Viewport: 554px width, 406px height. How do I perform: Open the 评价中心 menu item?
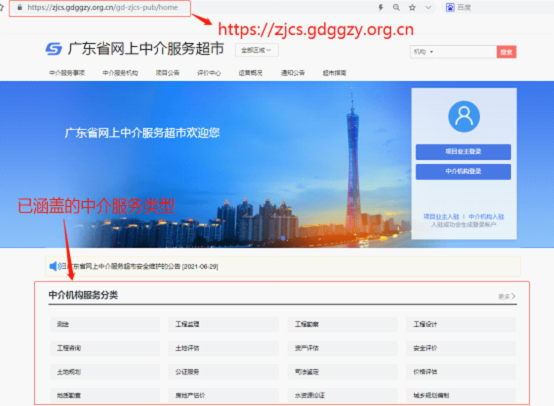209,73
